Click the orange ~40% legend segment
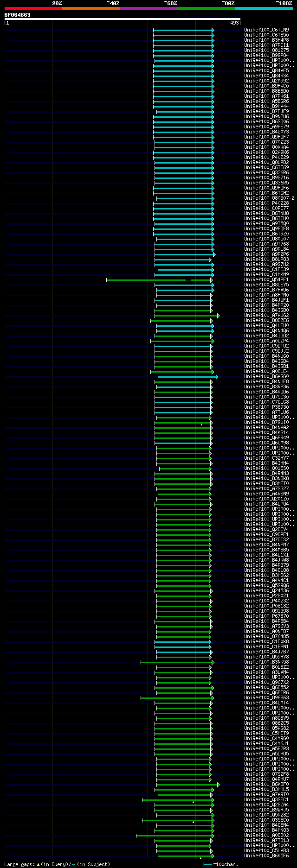The height and width of the screenshot is (868, 297). coord(91,8)
